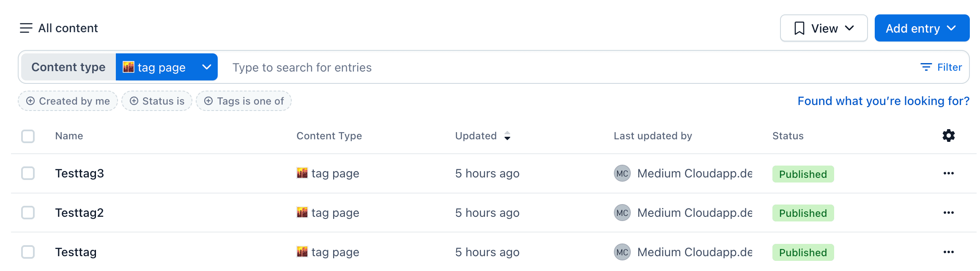Click the table column settings gear icon

[948, 136]
